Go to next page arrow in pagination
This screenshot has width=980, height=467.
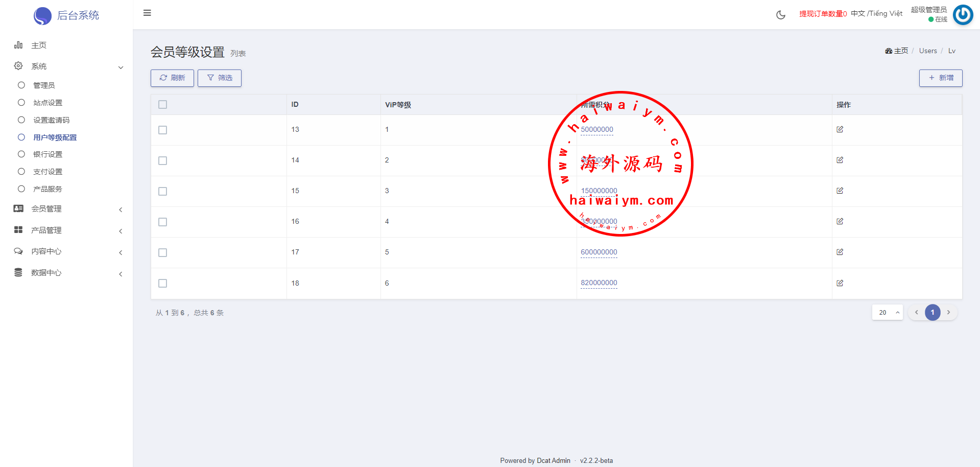(x=948, y=312)
